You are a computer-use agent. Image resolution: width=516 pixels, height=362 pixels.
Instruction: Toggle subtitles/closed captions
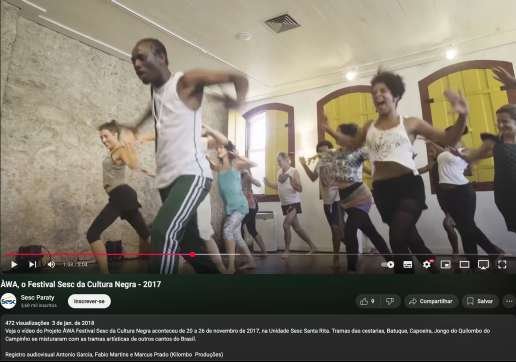(407, 264)
